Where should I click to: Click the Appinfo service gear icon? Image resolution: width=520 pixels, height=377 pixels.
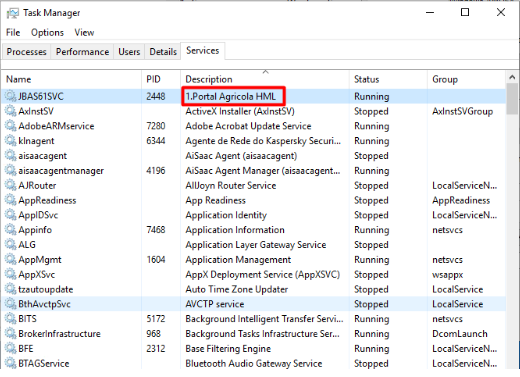coord(10,230)
